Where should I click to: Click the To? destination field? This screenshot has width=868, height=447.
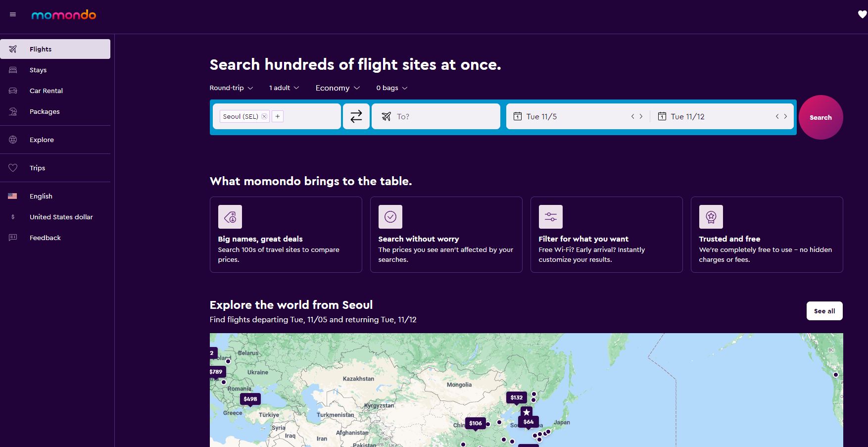[436, 116]
